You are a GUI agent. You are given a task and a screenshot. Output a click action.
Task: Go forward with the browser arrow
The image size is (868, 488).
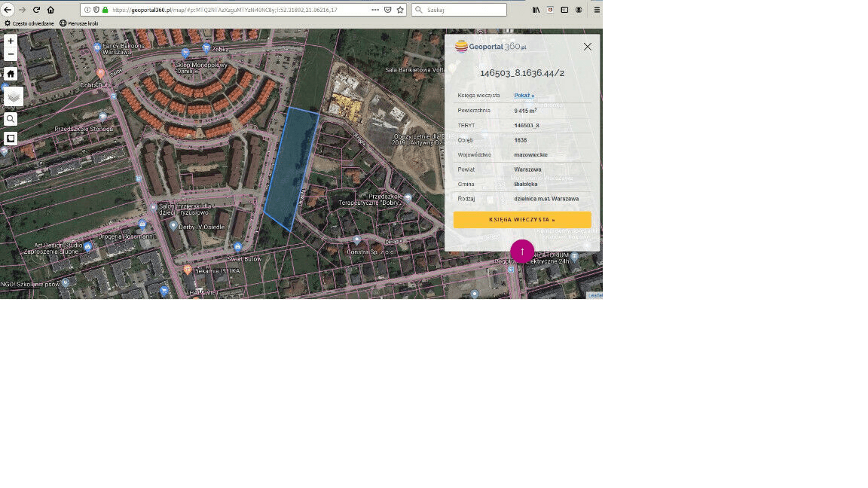coord(22,9)
